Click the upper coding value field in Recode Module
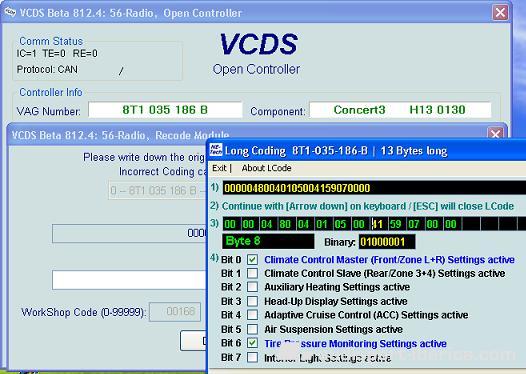 click(x=129, y=233)
